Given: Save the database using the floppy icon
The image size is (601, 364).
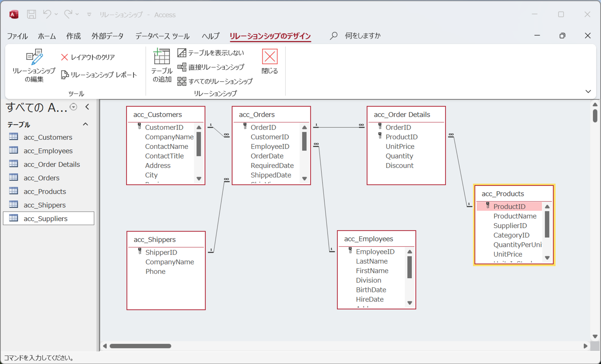Looking at the screenshot, I should (31, 14).
